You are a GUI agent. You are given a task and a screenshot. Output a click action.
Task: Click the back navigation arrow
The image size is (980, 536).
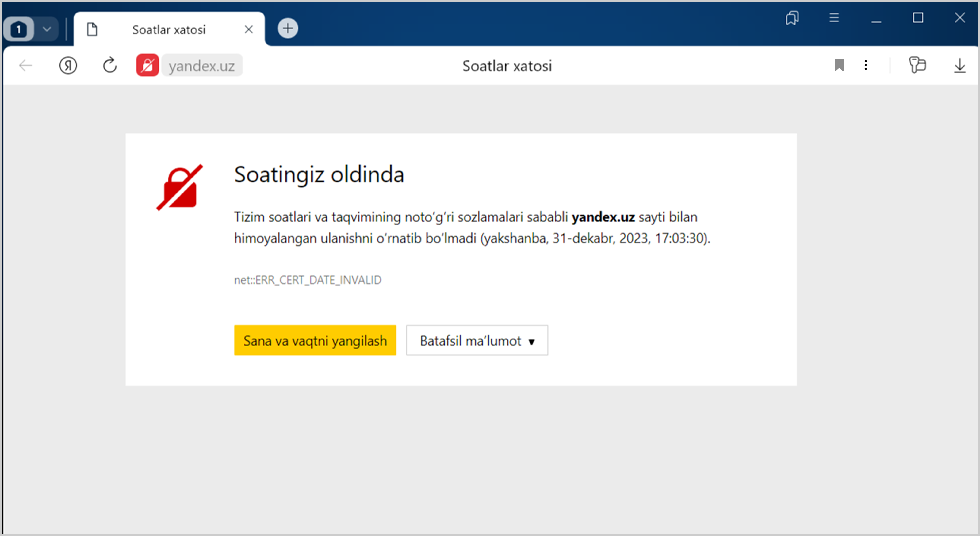[x=25, y=65]
